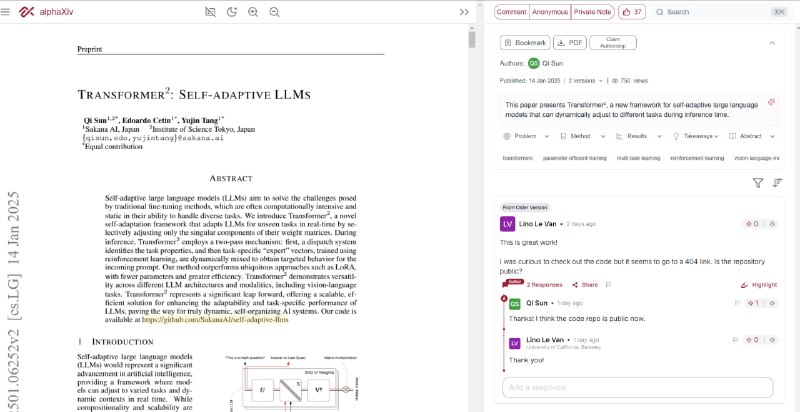Zoom out of the paper
The image size is (800, 412).
(274, 12)
